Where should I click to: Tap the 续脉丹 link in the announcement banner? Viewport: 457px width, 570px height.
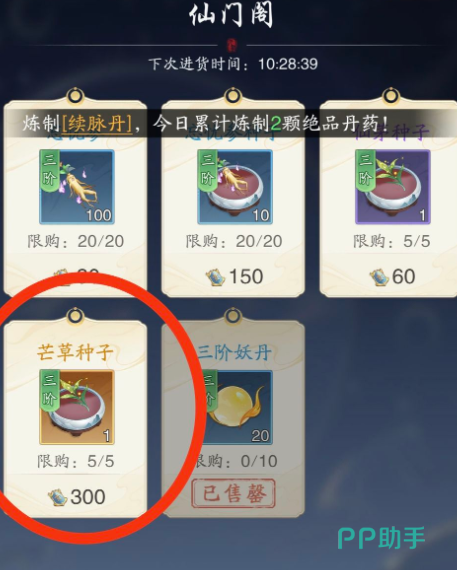click(x=97, y=124)
